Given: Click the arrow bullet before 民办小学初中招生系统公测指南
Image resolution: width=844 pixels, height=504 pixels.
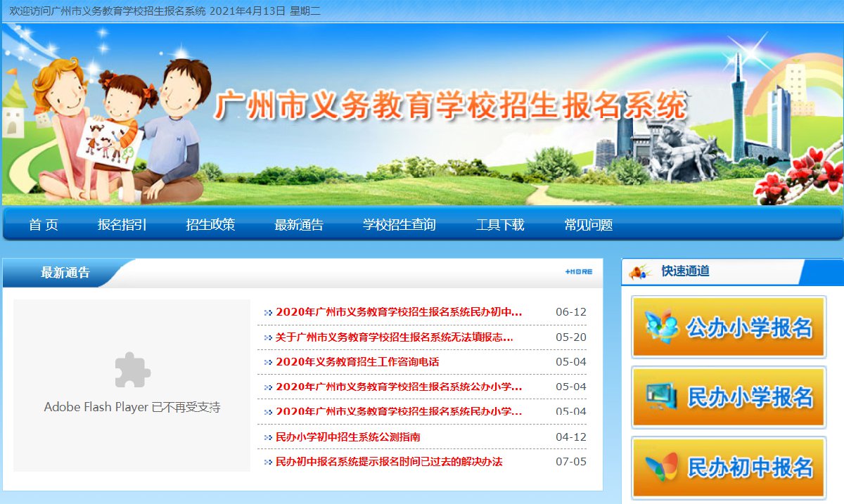Looking at the screenshot, I should point(268,437).
